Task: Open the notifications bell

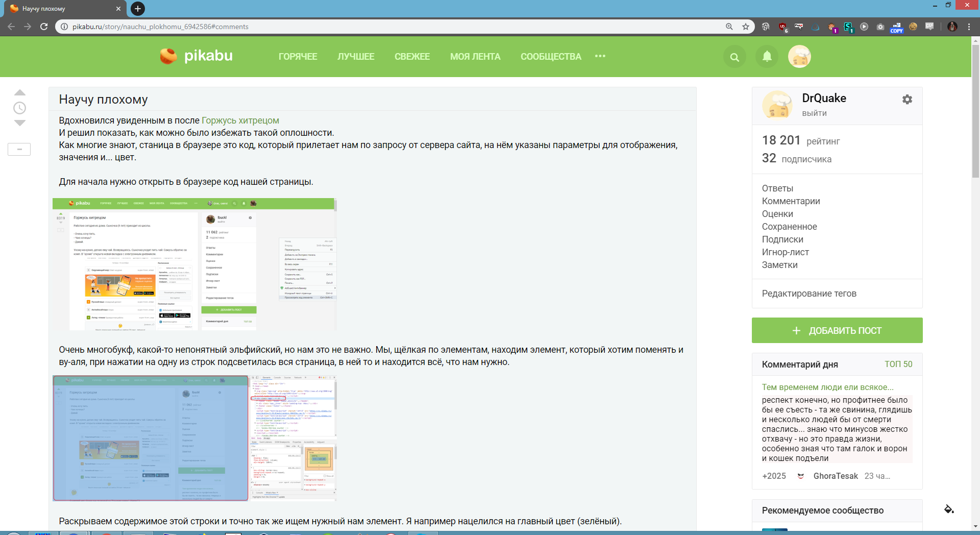Action: click(x=767, y=57)
